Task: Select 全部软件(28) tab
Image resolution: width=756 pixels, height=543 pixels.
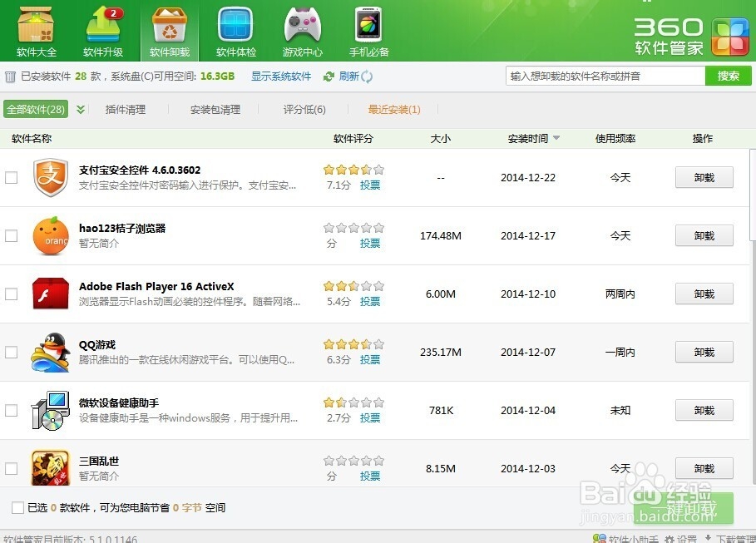Action: [36, 109]
